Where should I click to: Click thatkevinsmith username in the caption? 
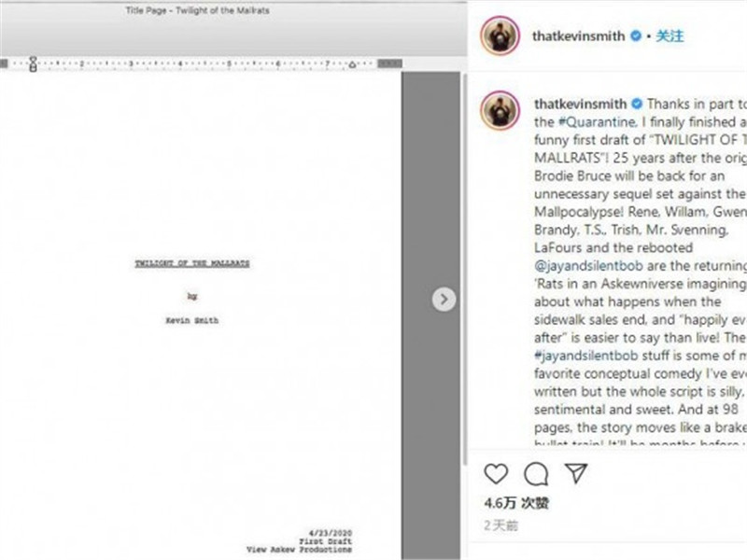click(580, 104)
